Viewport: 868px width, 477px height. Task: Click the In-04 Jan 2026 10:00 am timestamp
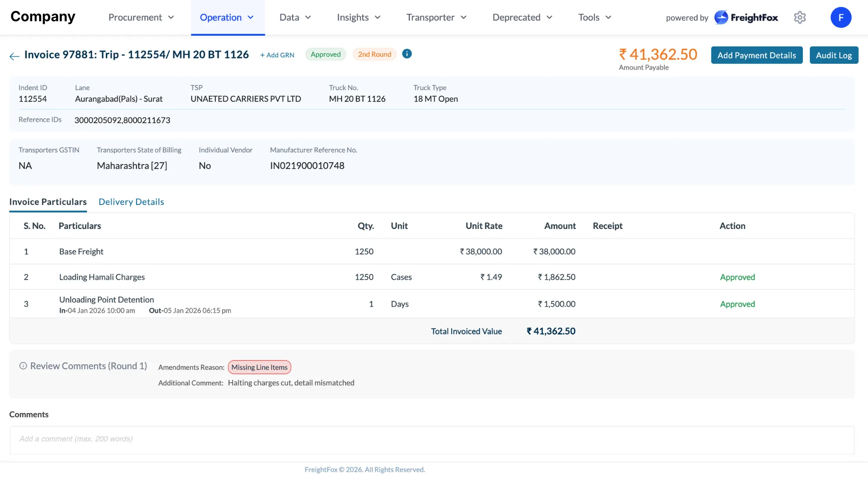click(x=97, y=310)
